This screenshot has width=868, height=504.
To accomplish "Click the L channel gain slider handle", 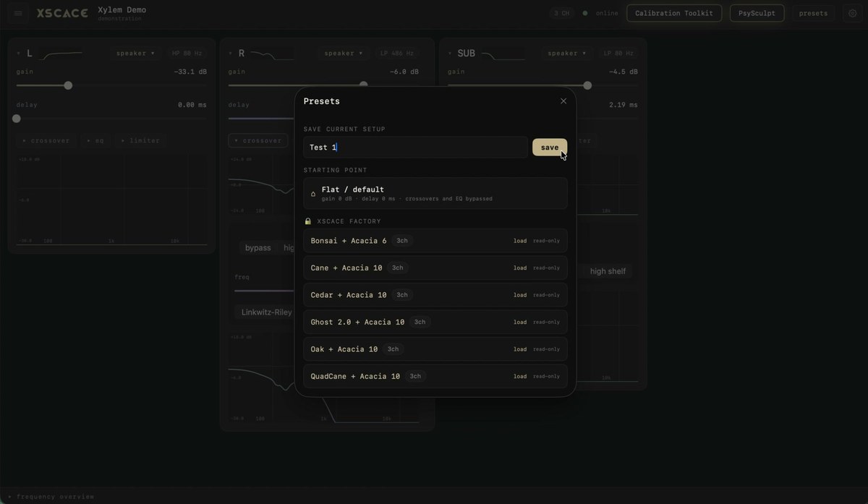I will coord(68,85).
